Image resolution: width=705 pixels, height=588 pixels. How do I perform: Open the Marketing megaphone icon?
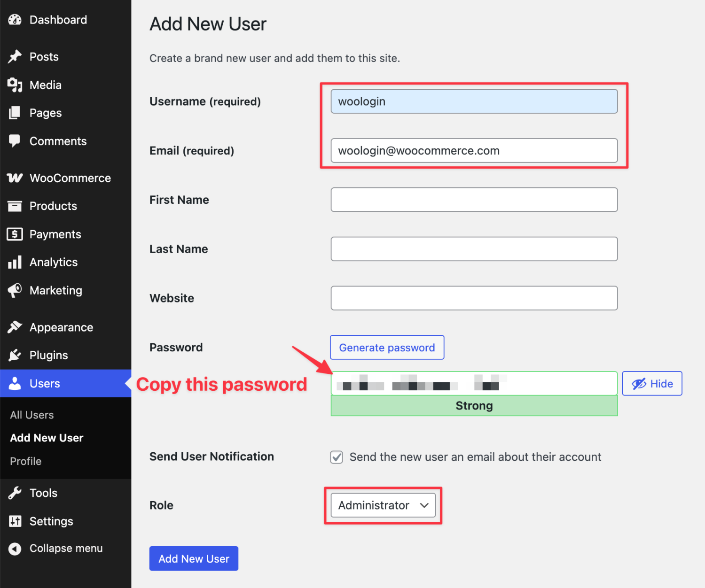coord(15,290)
